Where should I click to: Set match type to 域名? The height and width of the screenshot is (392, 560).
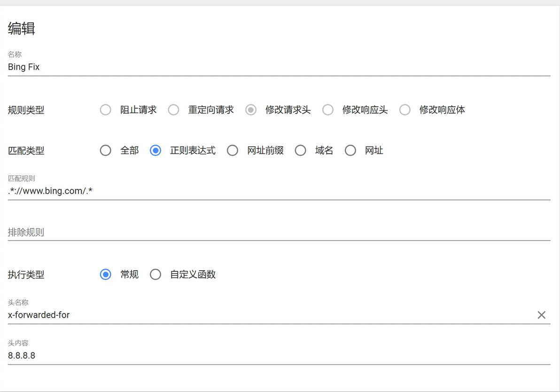301,150
